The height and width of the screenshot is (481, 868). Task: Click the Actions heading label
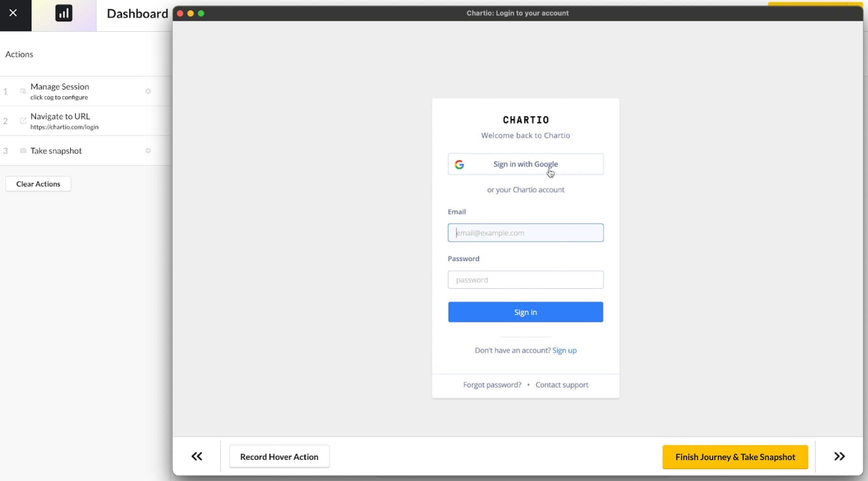[x=19, y=54]
